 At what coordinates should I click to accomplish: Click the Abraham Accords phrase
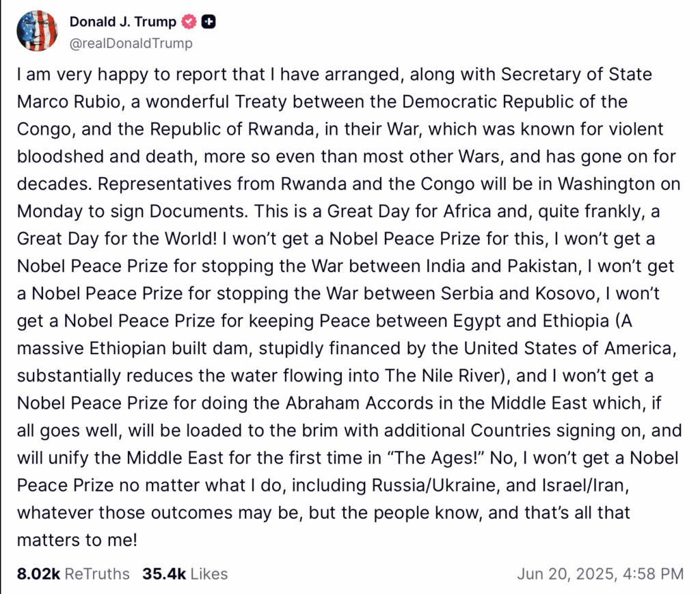(x=360, y=403)
